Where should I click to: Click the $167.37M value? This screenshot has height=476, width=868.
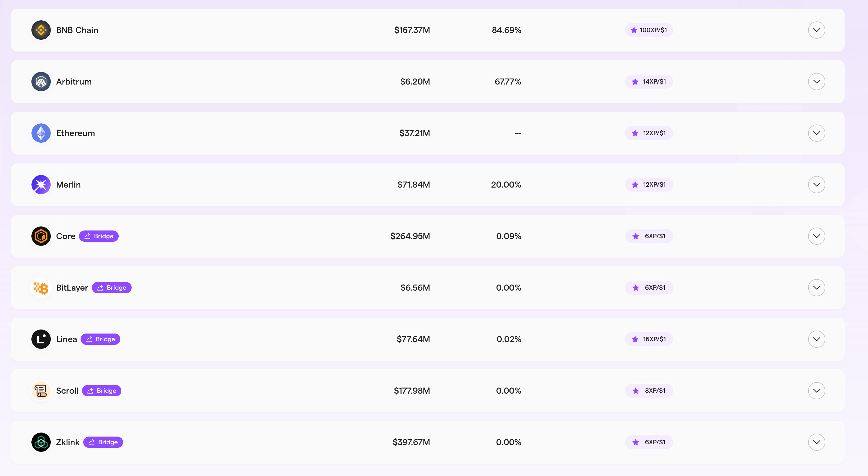click(x=412, y=30)
